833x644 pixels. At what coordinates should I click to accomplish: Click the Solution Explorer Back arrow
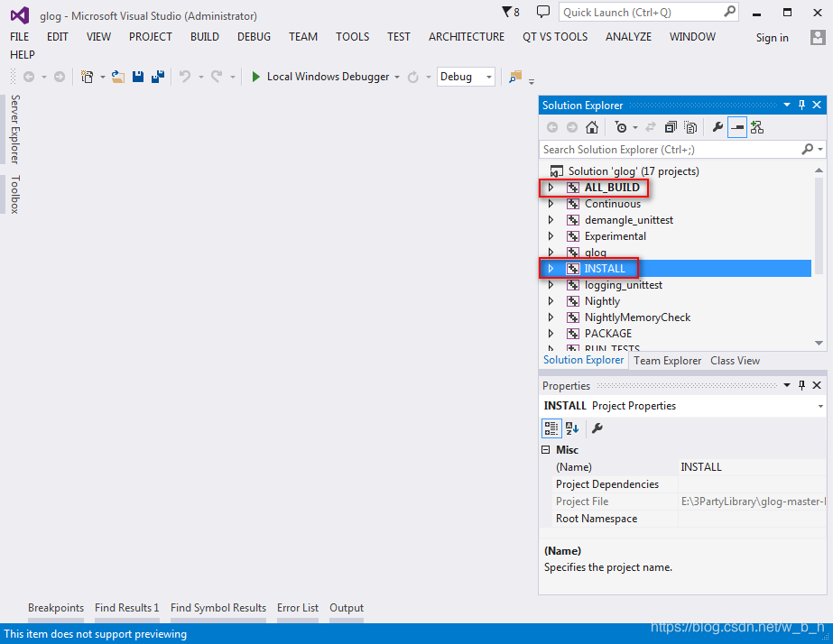point(552,127)
